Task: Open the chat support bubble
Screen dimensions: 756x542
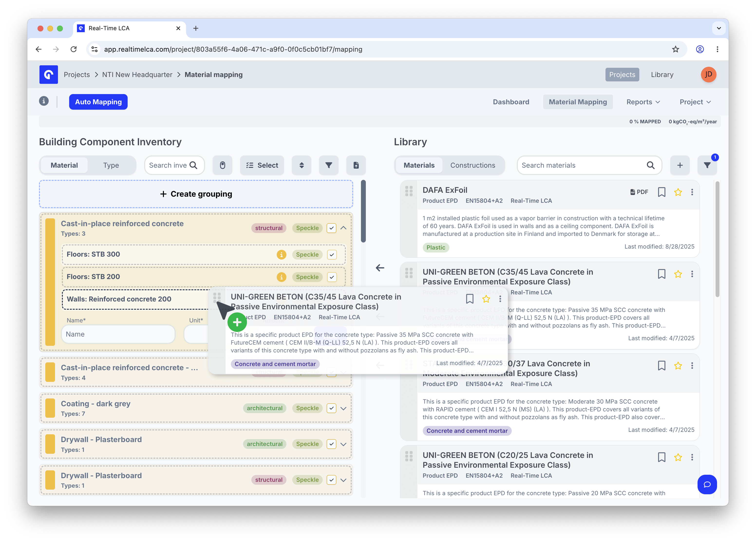Action: click(707, 484)
